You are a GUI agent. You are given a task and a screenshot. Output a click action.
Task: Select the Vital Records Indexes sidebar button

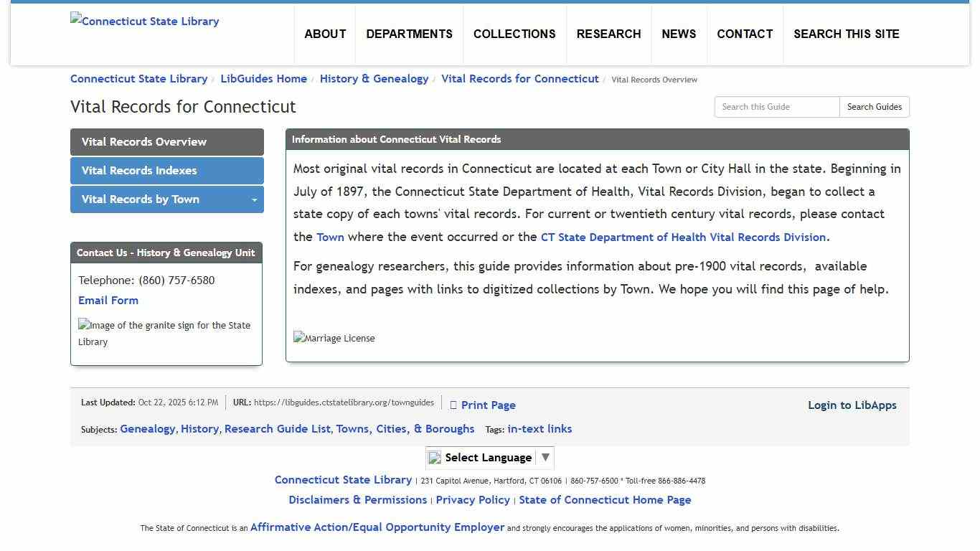pyautogui.click(x=166, y=171)
